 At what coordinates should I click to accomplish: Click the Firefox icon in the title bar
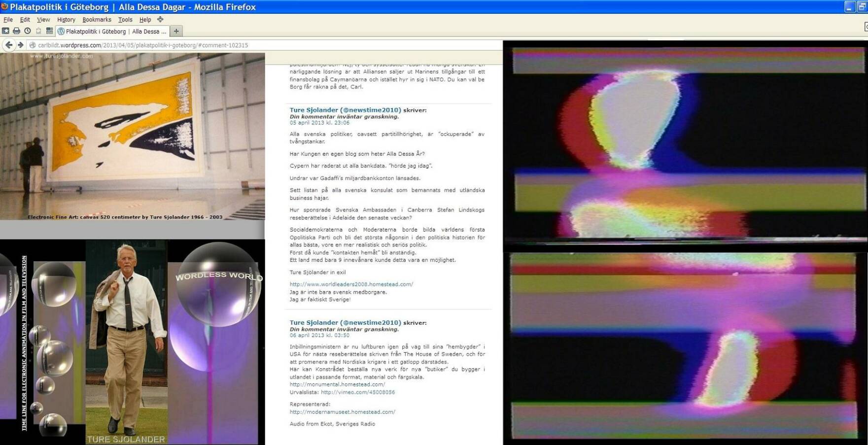(4, 6)
